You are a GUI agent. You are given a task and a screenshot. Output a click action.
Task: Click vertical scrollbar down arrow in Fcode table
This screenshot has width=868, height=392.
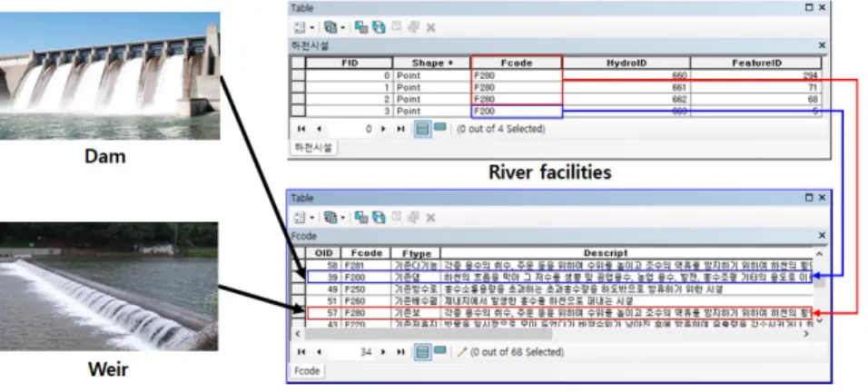[x=820, y=320]
